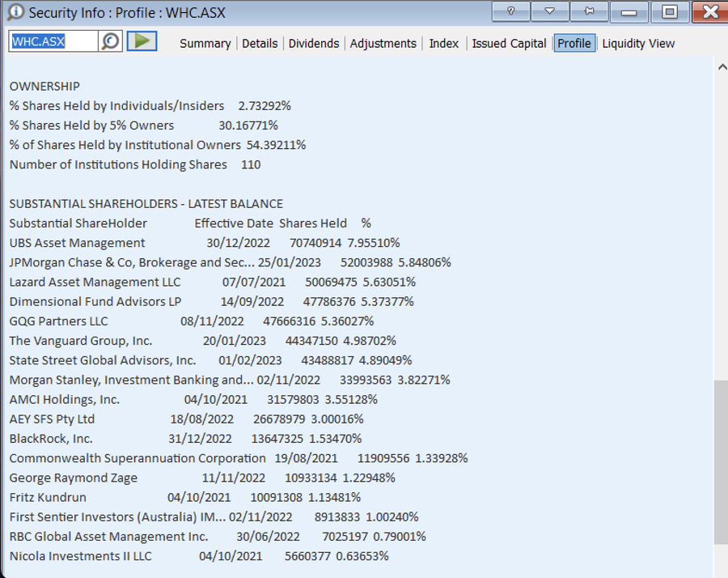Click the 70740914 shares held value
The image size is (728, 578).
(315, 243)
